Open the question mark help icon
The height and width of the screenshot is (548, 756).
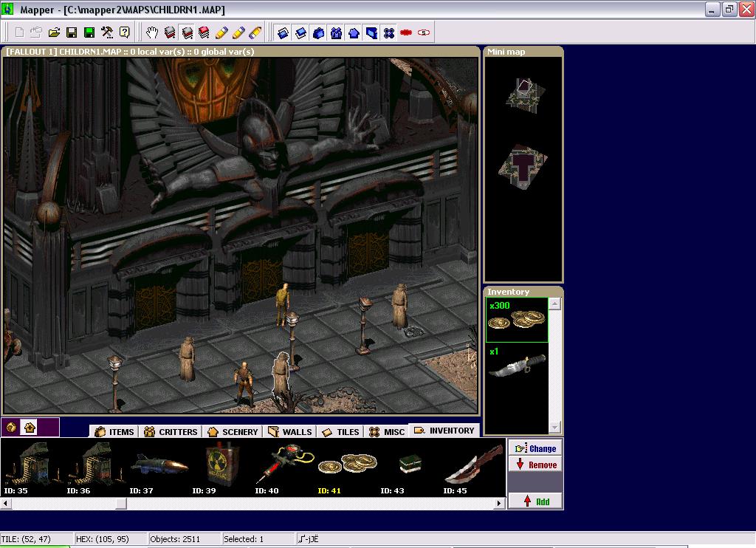124,32
